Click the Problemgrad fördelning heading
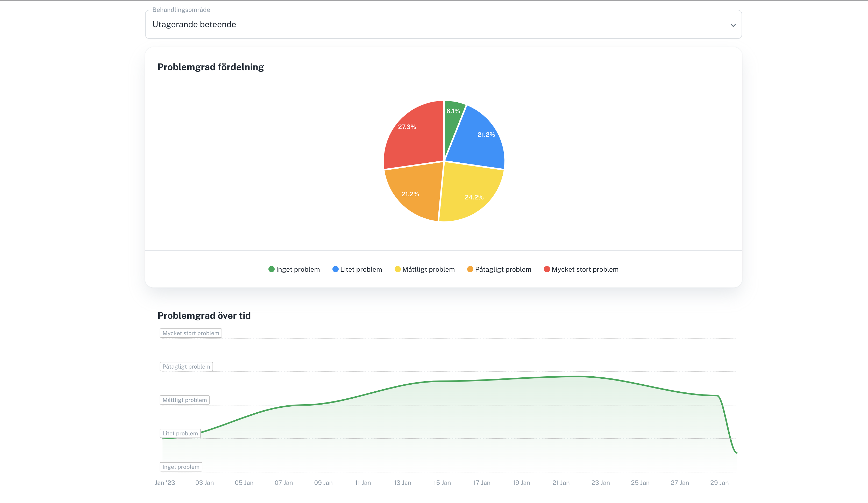868x503 pixels. pyautogui.click(x=211, y=67)
